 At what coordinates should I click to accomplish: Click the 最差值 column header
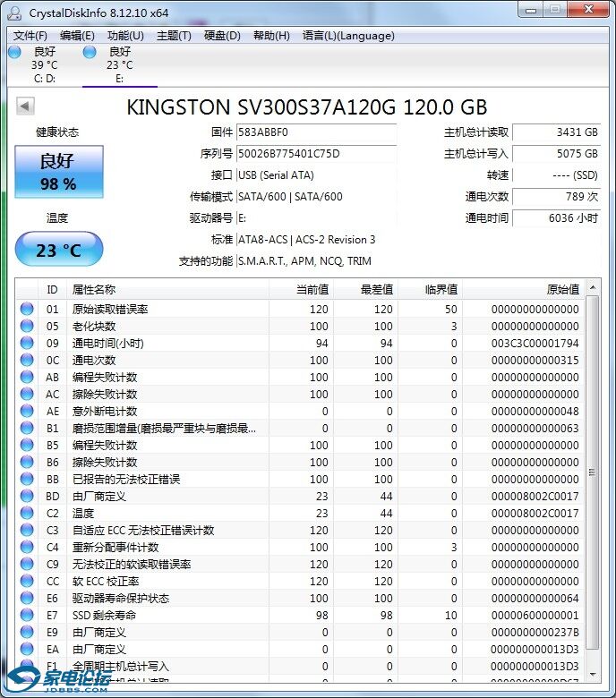365,290
